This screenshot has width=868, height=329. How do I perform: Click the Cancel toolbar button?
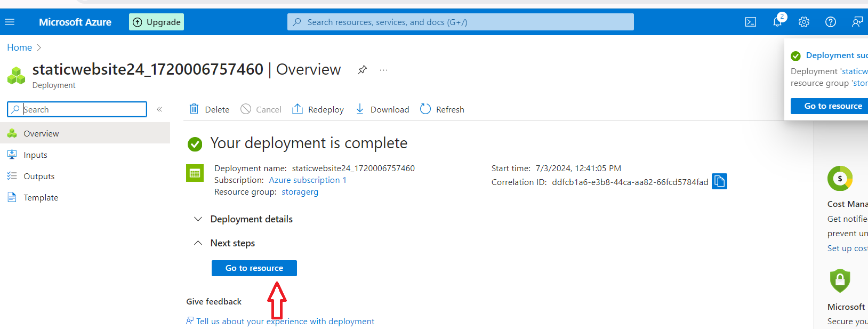[x=261, y=109]
